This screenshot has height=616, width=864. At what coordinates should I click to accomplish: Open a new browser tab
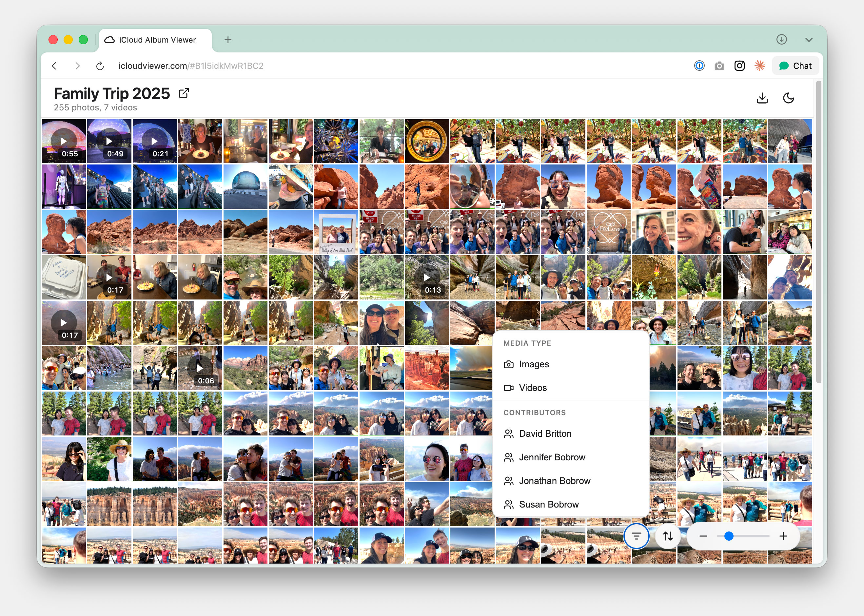coord(228,39)
